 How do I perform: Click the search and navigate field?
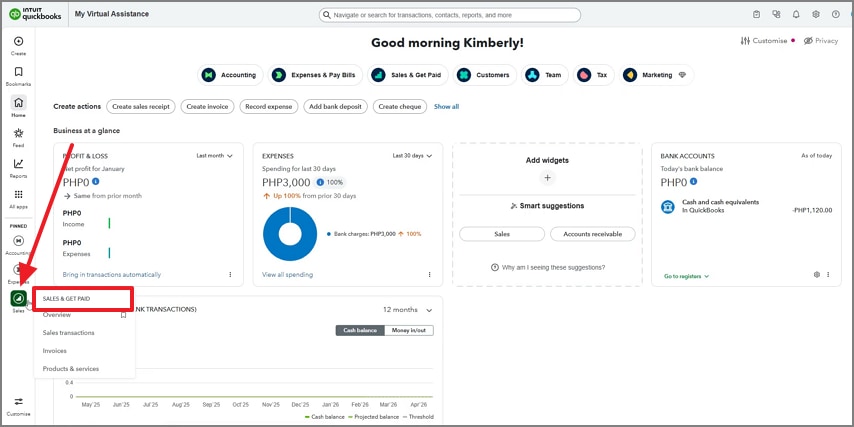pyautogui.click(x=450, y=15)
